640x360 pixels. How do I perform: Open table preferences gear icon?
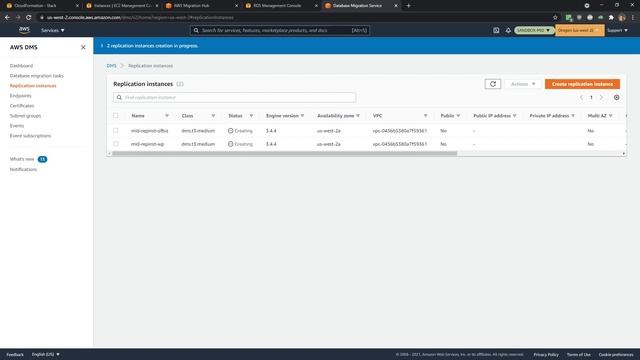pyautogui.click(x=616, y=98)
